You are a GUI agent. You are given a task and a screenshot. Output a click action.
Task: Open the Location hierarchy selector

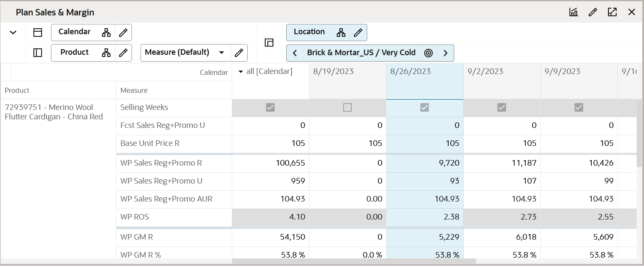(341, 32)
